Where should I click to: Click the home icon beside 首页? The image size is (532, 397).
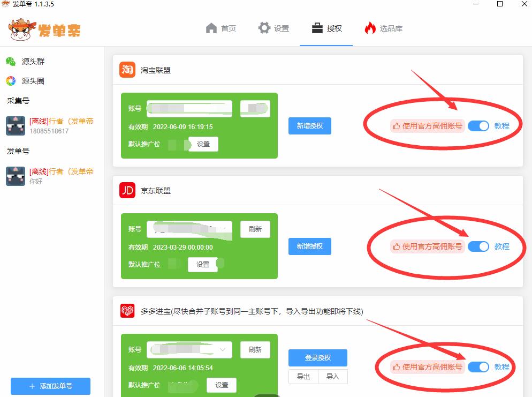[x=211, y=28]
